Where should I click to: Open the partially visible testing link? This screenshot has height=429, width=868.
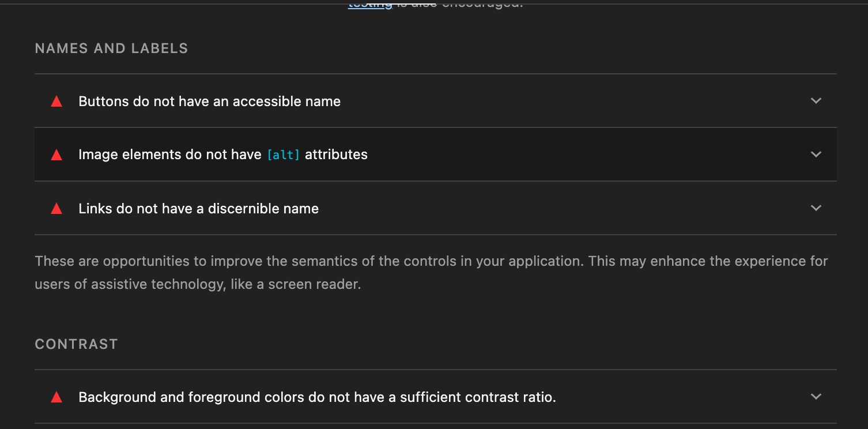point(370,5)
